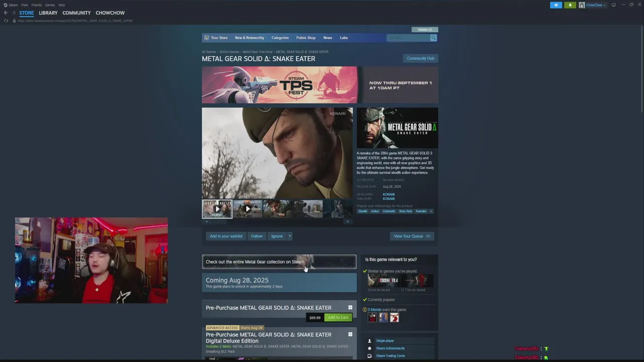Click the Big Picture mode monitor icon

[613, 5]
